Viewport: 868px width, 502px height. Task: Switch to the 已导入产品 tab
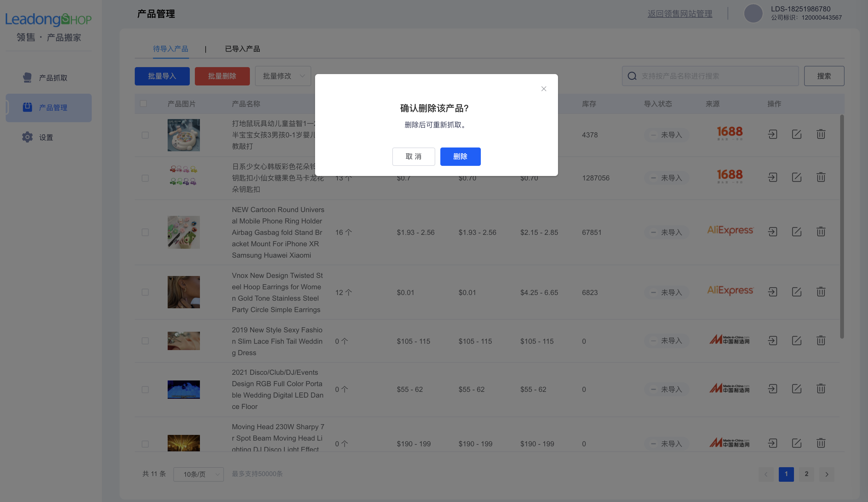[x=243, y=48]
